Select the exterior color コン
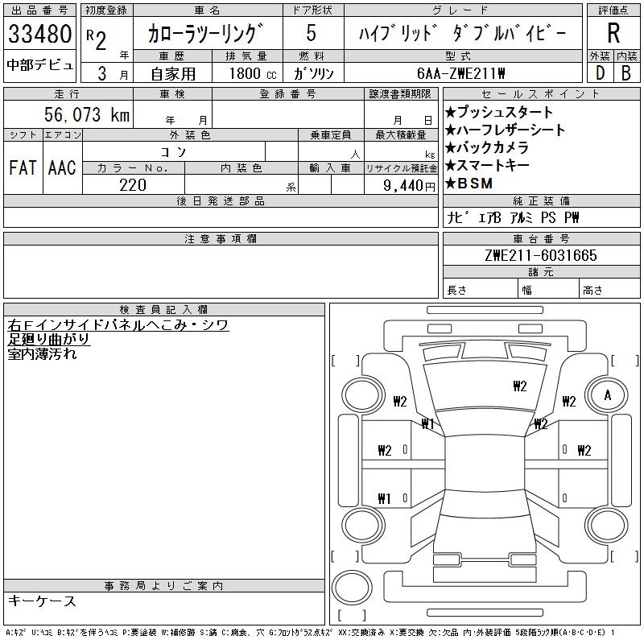Screen dimensions: 644x644 (173, 152)
